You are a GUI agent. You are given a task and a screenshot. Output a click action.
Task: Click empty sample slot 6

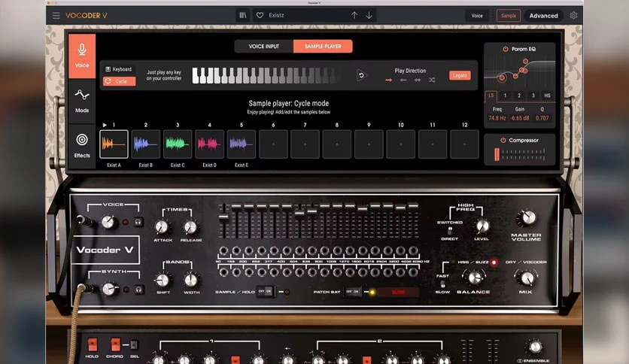click(273, 144)
